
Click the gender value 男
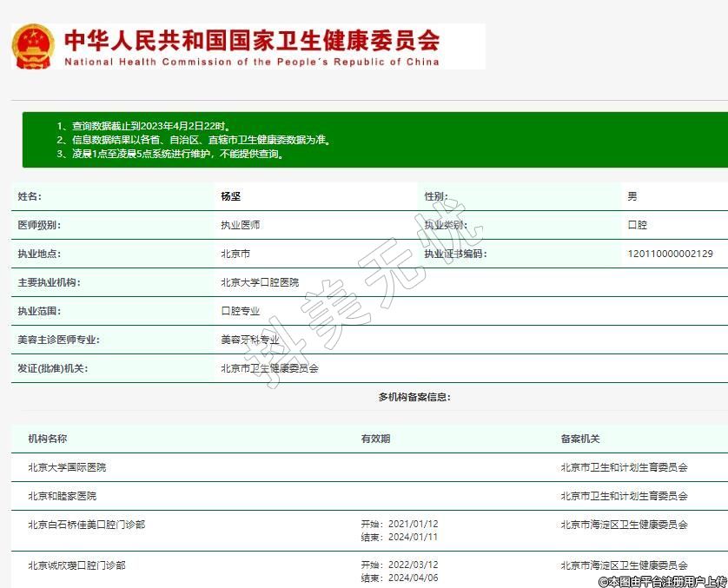click(x=632, y=196)
